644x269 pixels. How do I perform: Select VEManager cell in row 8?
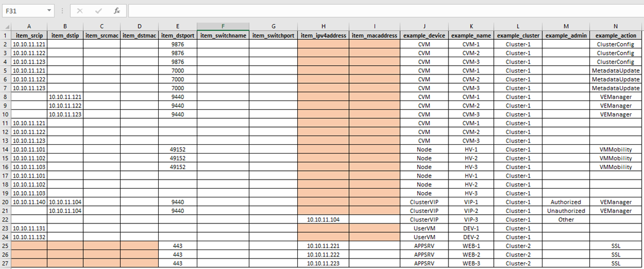pos(616,97)
